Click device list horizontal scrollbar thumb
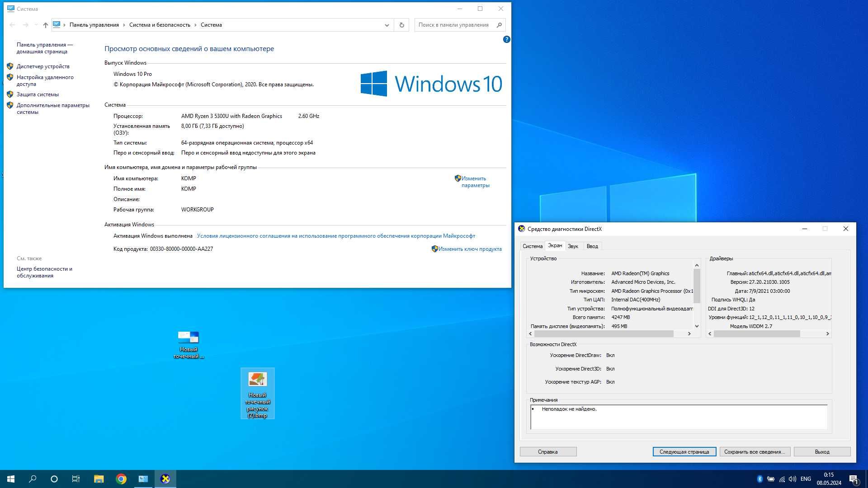The image size is (868, 488). pos(604,334)
